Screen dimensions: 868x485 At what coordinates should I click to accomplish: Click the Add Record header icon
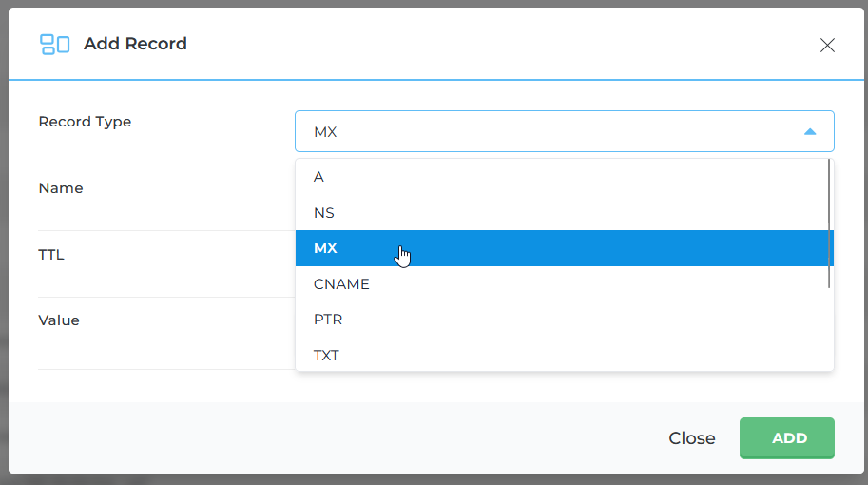point(54,44)
